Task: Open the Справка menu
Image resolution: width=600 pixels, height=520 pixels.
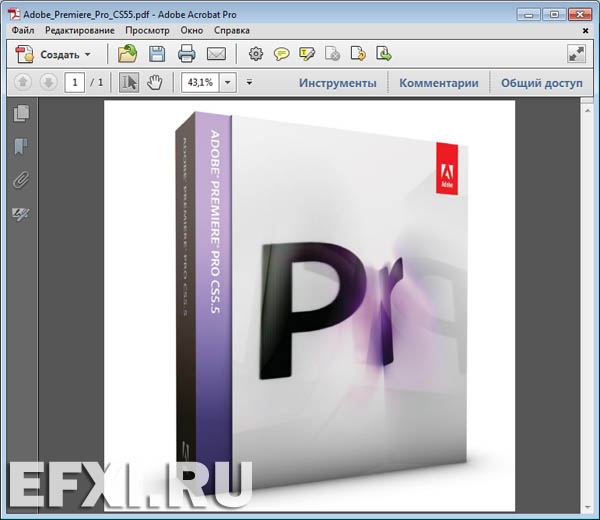Action: pos(232,30)
